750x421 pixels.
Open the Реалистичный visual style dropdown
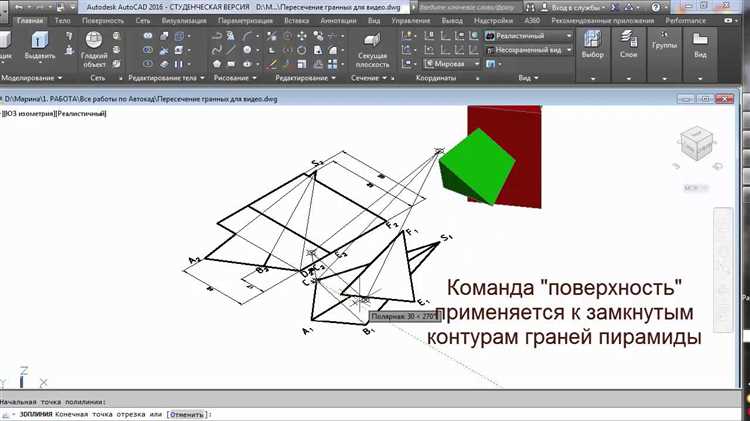pos(529,36)
